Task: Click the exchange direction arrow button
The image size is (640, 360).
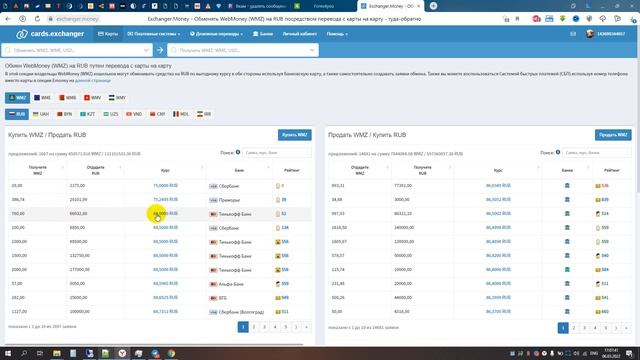Action: [160, 50]
